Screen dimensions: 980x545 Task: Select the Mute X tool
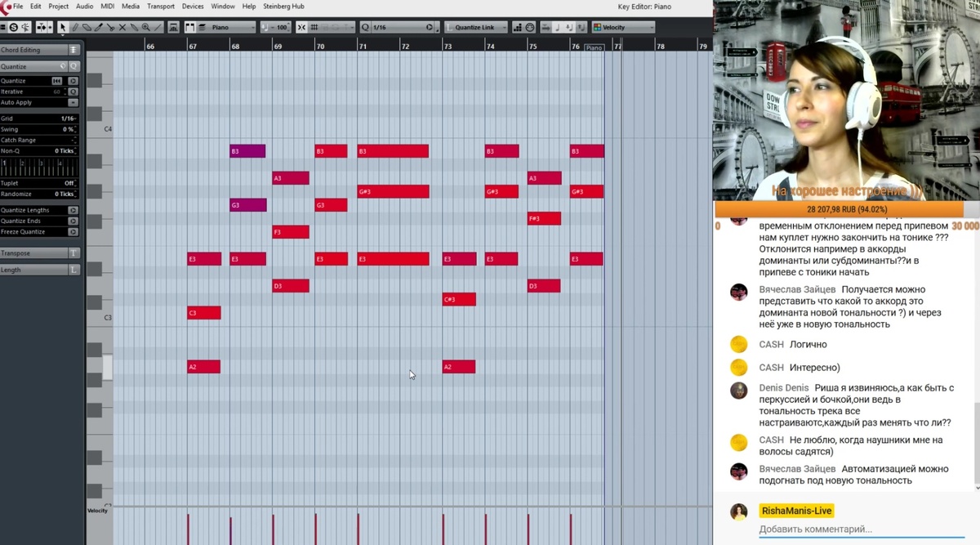pos(122,27)
